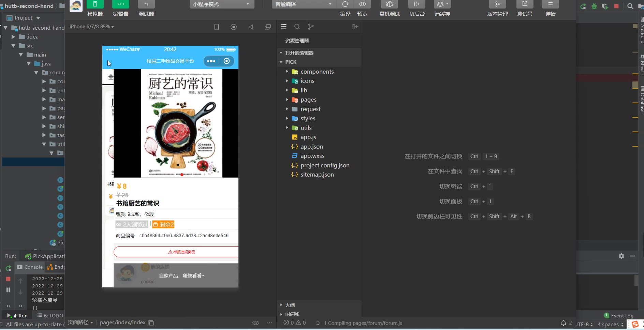Image resolution: width=644 pixels, height=330 pixels.
Task: Expand the components folder
Action: [317, 72]
